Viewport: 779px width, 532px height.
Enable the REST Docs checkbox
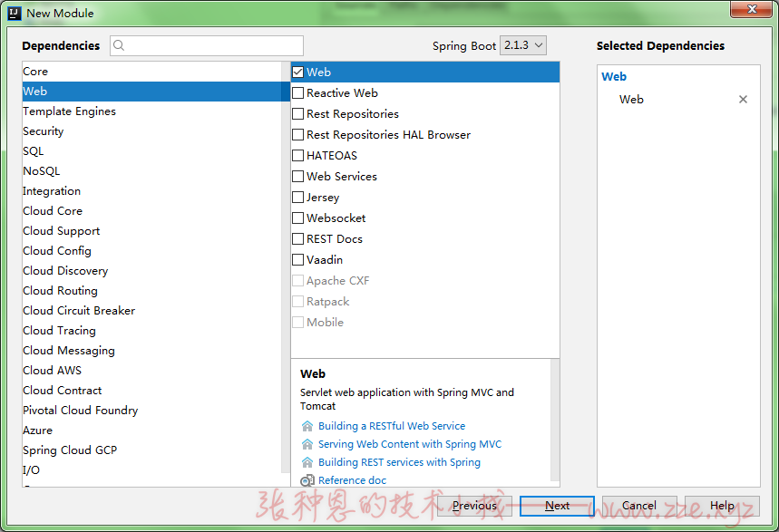click(x=298, y=239)
